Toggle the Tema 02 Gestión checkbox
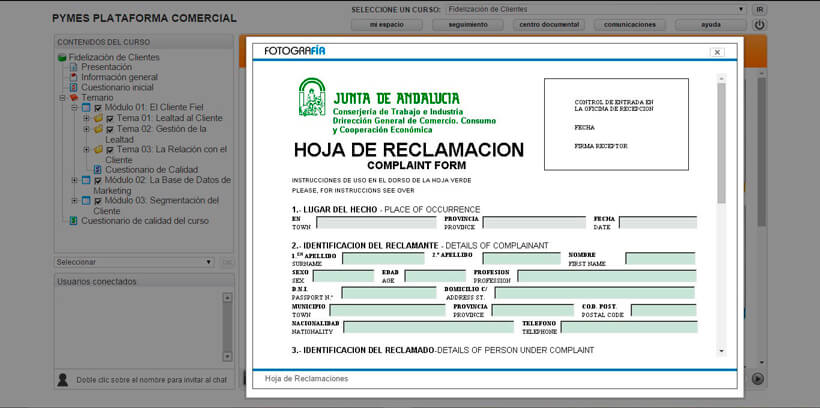Image resolution: width=820 pixels, height=408 pixels. pyautogui.click(x=110, y=129)
